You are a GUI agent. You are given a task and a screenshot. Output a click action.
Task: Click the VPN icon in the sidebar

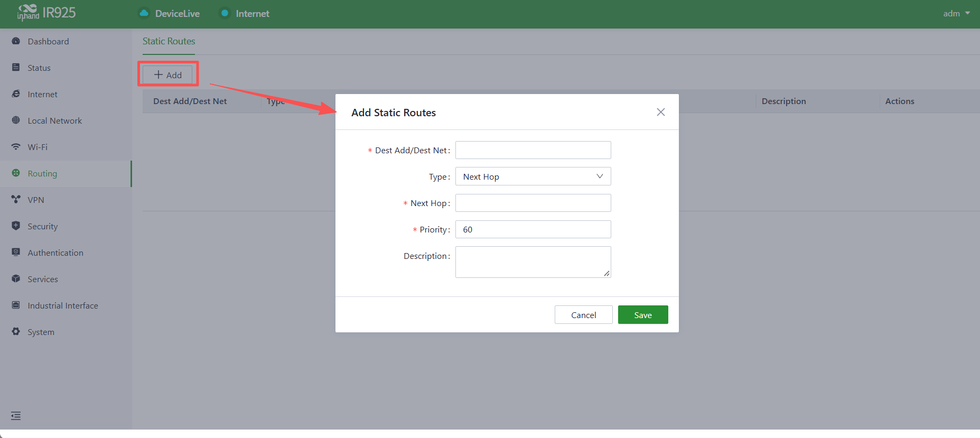[x=16, y=200]
